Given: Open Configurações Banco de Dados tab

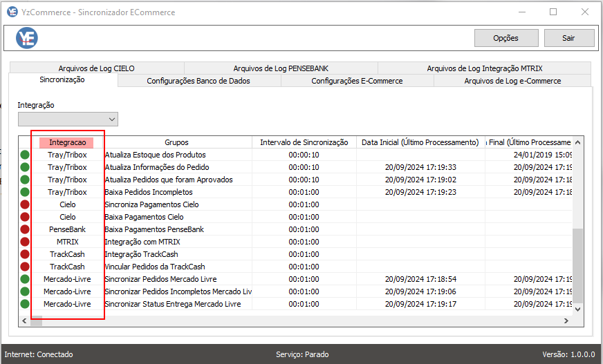Looking at the screenshot, I should [198, 81].
